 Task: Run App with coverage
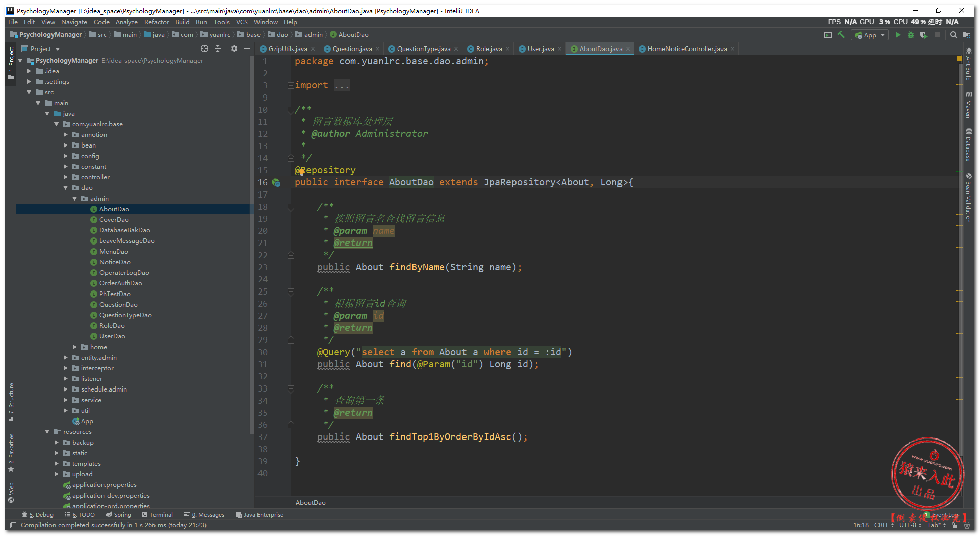tap(923, 35)
